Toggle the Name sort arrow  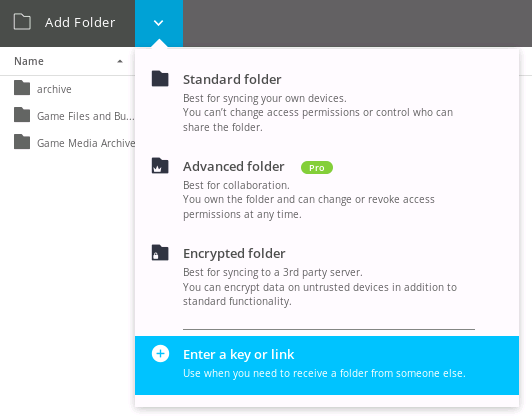click(120, 61)
